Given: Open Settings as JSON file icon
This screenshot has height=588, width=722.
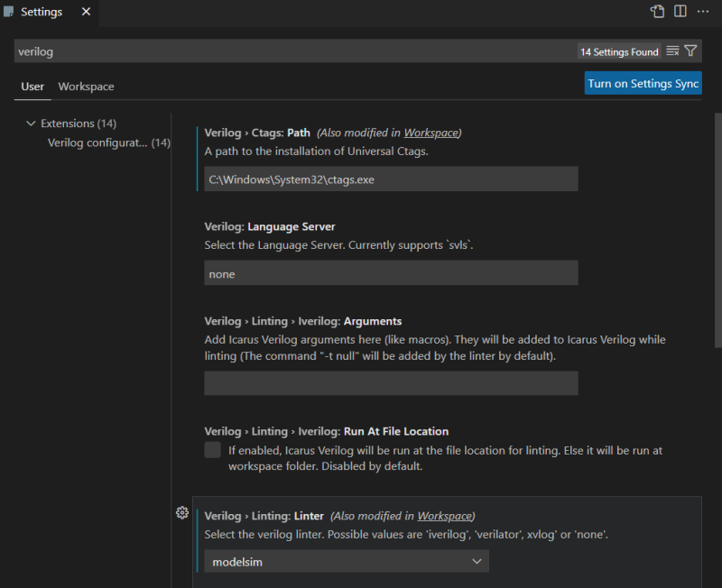Looking at the screenshot, I should pyautogui.click(x=657, y=12).
